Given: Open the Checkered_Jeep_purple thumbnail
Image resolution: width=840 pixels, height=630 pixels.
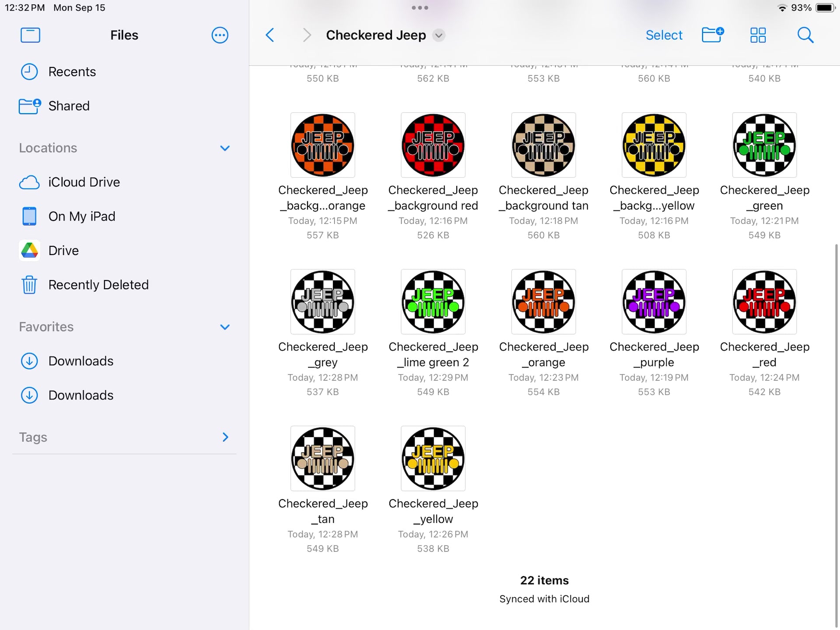Looking at the screenshot, I should pyautogui.click(x=654, y=302).
